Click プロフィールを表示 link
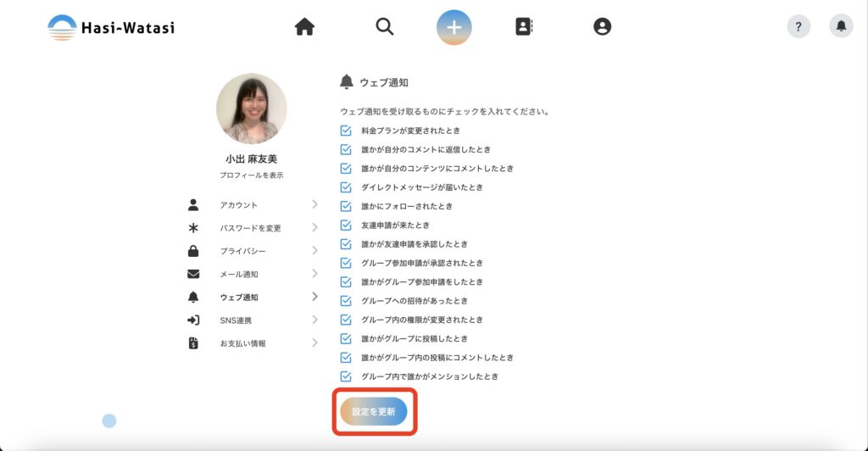This screenshot has height=451, width=868. pyautogui.click(x=251, y=175)
